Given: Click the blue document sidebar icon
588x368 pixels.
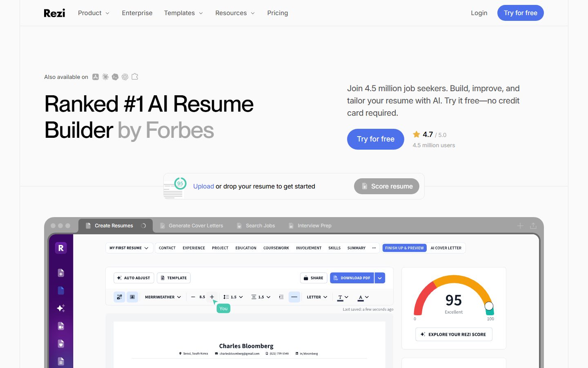Looking at the screenshot, I should click(x=61, y=291).
